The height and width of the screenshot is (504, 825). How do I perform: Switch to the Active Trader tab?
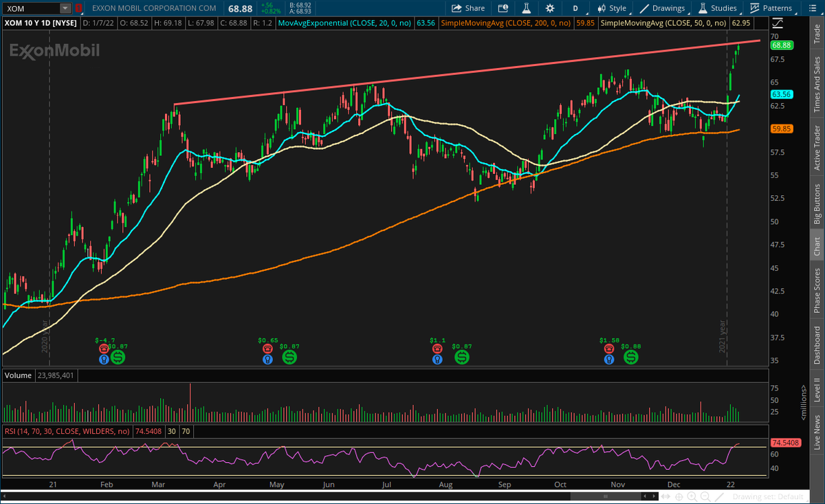[817, 147]
